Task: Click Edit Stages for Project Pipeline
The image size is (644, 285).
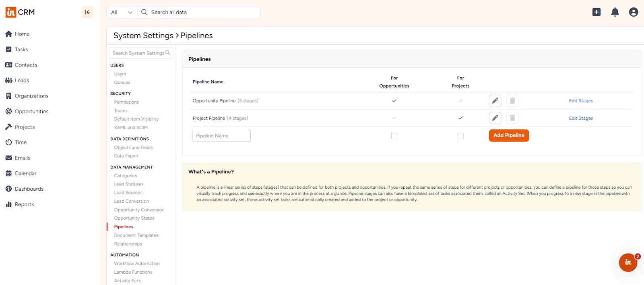Action: [x=581, y=118]
